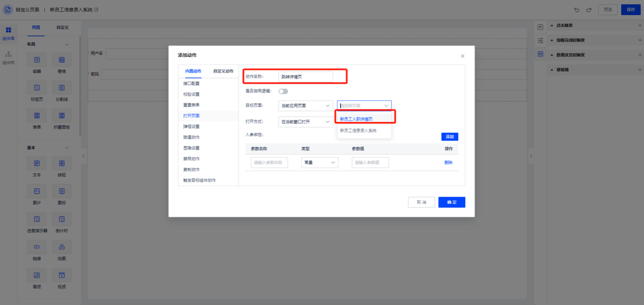Select the 图片 image component icon
644x305 pixels.
click(x=37, y=191)
